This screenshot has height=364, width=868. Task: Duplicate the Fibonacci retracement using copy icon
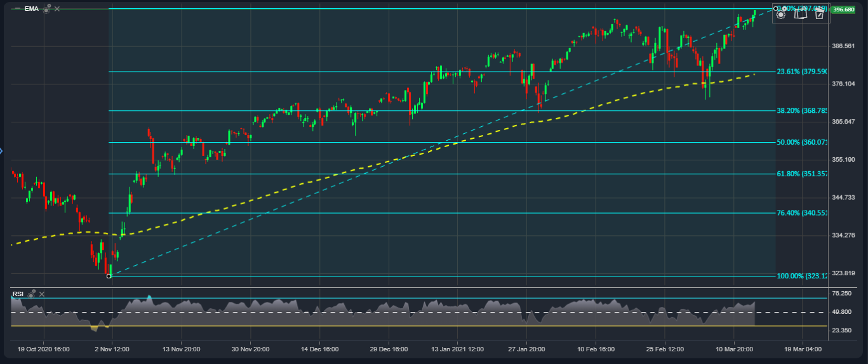pyautogui.click(x=800, y=14)
